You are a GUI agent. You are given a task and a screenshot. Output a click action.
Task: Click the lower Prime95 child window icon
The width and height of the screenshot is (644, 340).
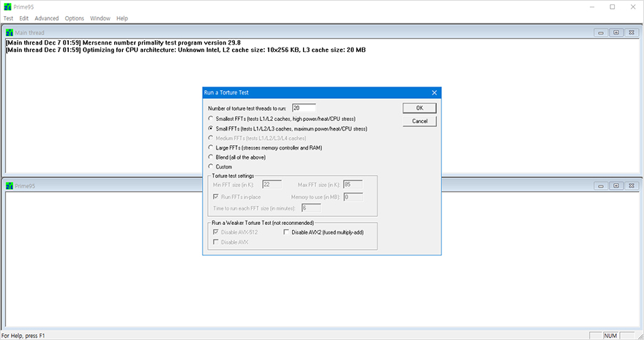[x=10, y=186]
